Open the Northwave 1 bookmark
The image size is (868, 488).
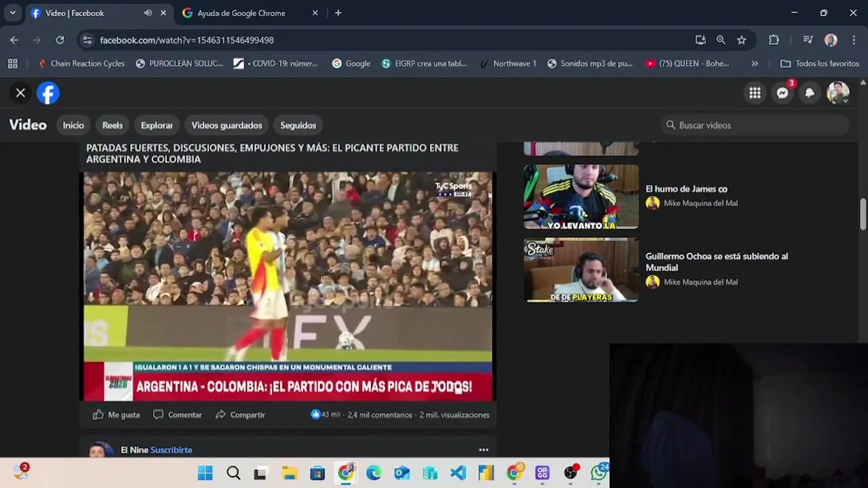pyautogui.click(x=507, y=63)
